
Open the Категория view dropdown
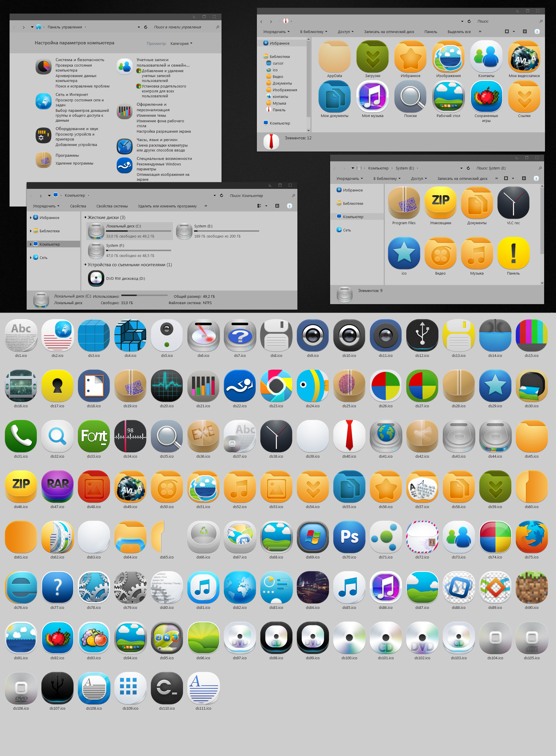click(x=181, y=43)
